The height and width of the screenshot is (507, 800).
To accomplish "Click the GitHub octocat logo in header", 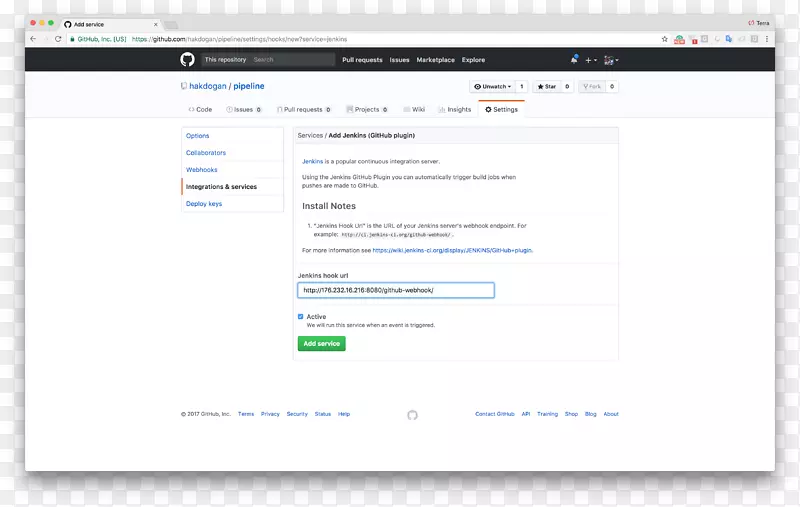I will tap(187, 60).
